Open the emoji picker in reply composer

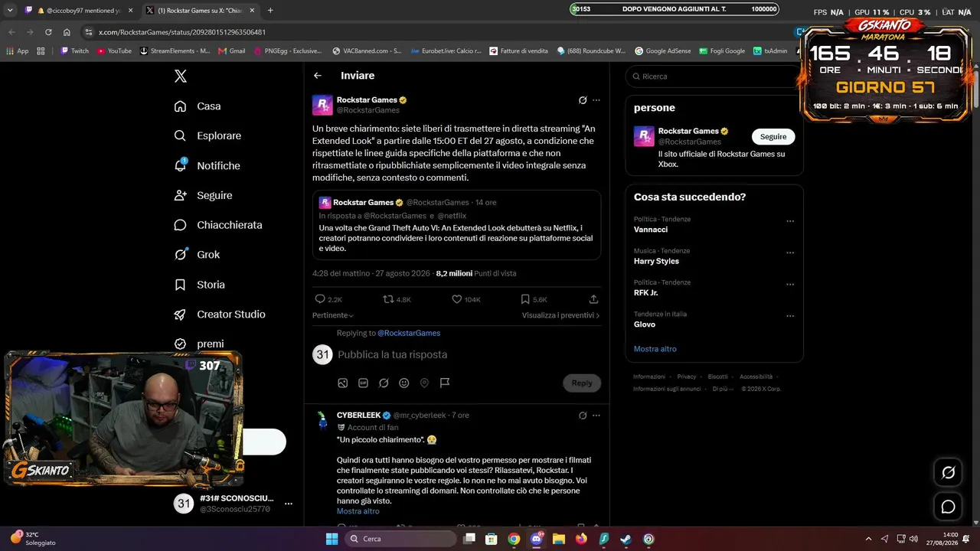tap(404, 383)
